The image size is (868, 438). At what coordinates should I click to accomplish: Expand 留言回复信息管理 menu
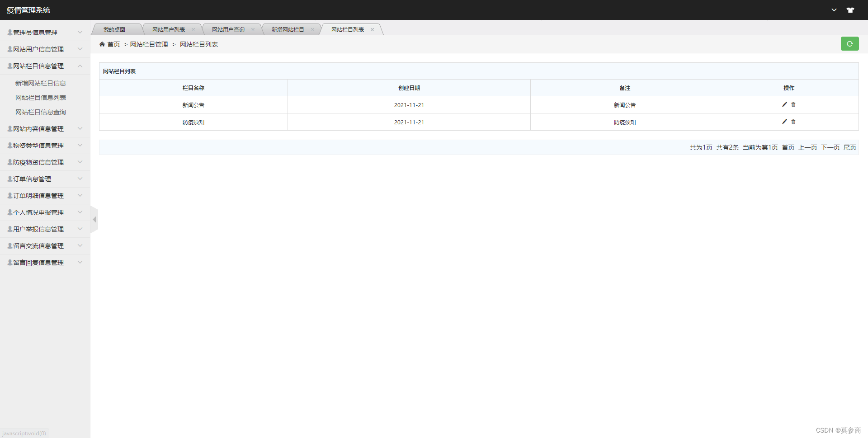point(45,263)
